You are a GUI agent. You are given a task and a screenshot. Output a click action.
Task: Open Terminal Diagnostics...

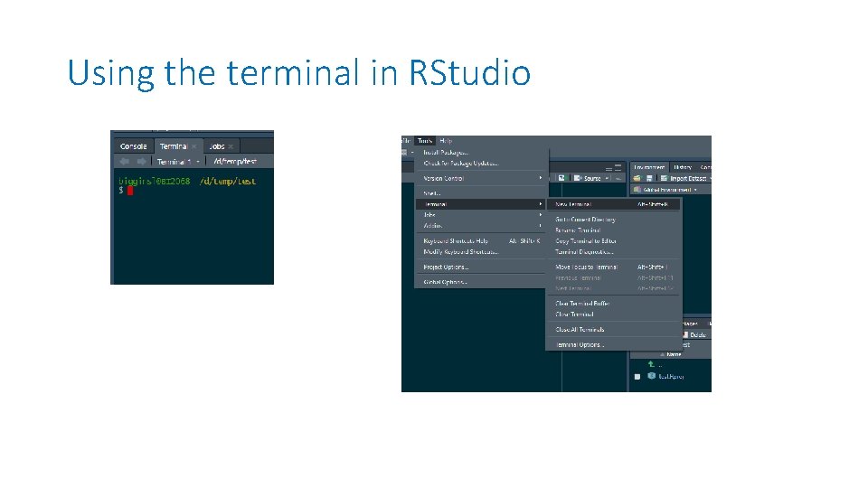[614, 252]
